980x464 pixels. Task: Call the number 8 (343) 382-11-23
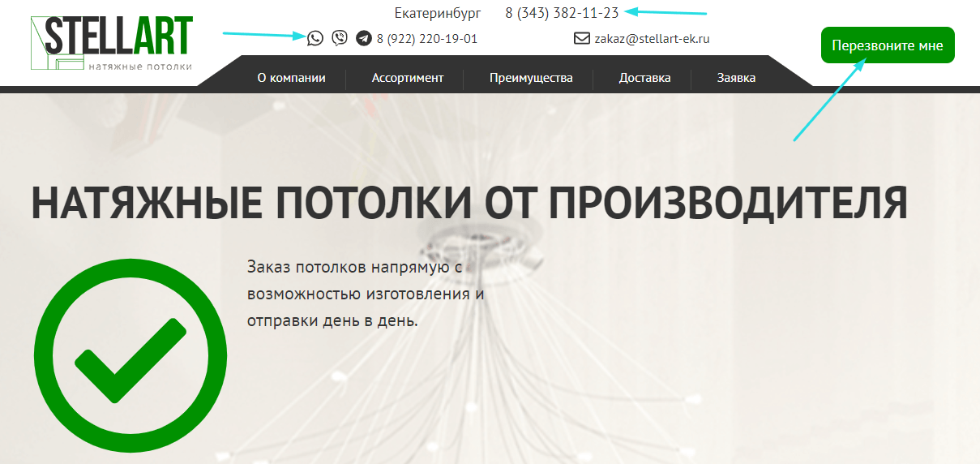[x=562, y=13]
